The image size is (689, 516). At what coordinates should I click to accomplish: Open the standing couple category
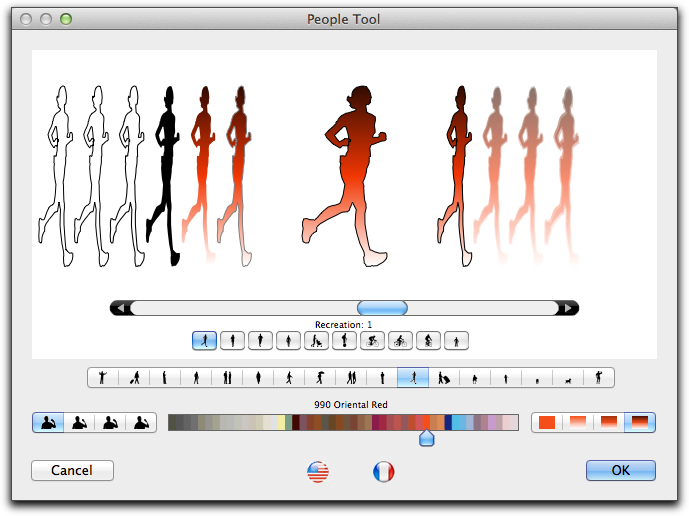[x=227, y=378]
